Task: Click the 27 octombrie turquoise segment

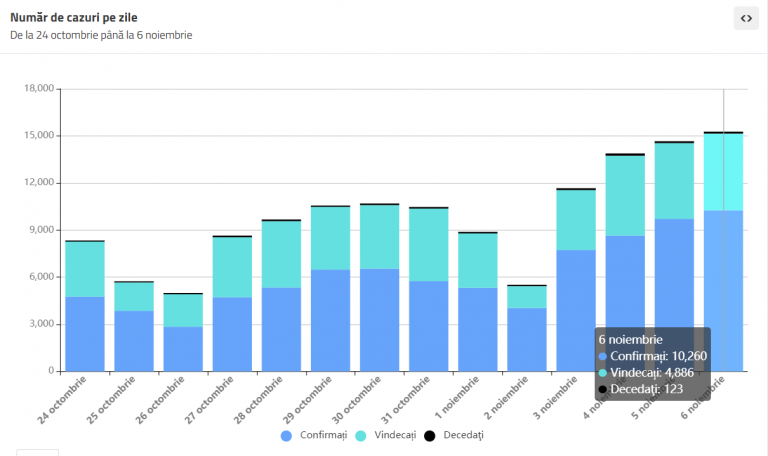Action: tap(232, 267)
